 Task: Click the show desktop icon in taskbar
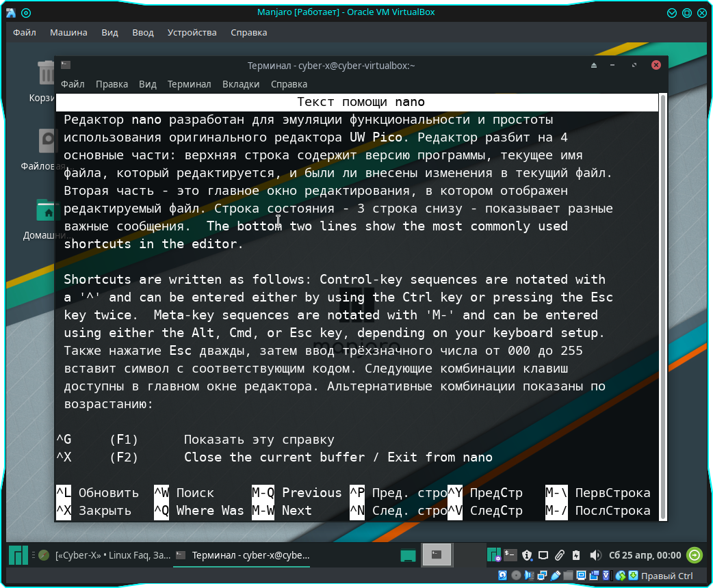408,555
